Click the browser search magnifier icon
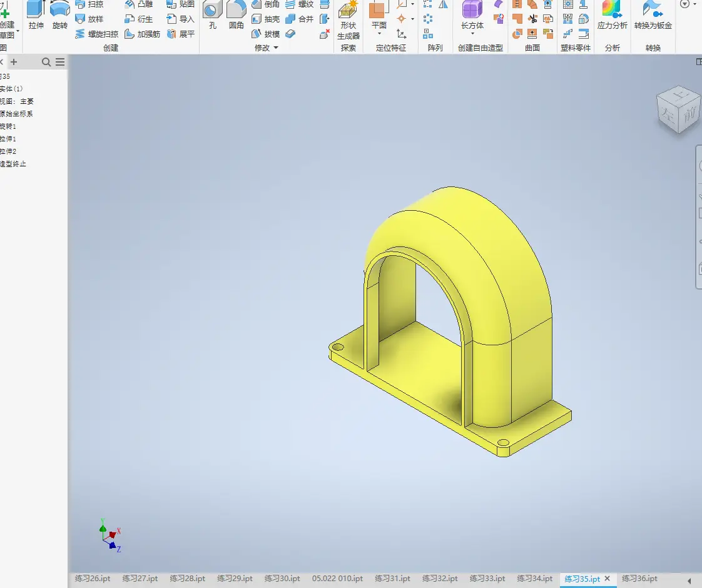 pos(46,62)
